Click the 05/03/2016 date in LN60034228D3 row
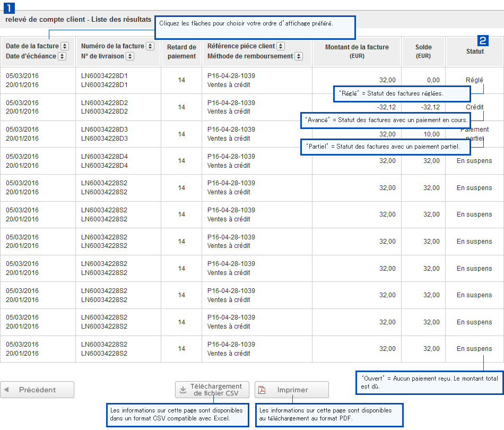Image resolution: width=504 pixels, height=430 pixels. pos(22,130)
